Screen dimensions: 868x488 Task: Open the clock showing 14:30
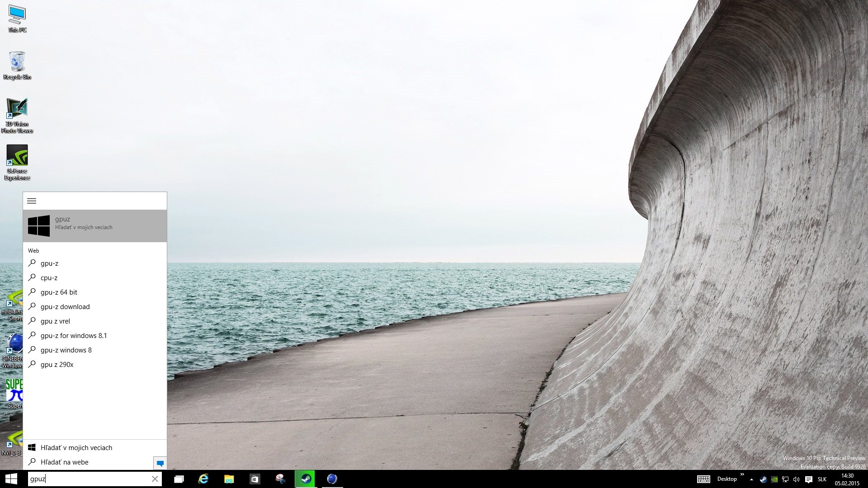[847, 479]
